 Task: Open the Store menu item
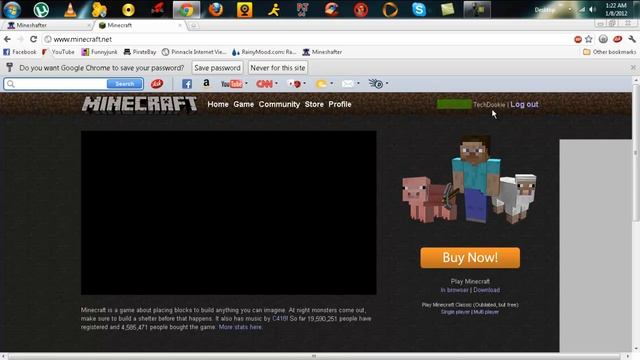coord(314,104)
